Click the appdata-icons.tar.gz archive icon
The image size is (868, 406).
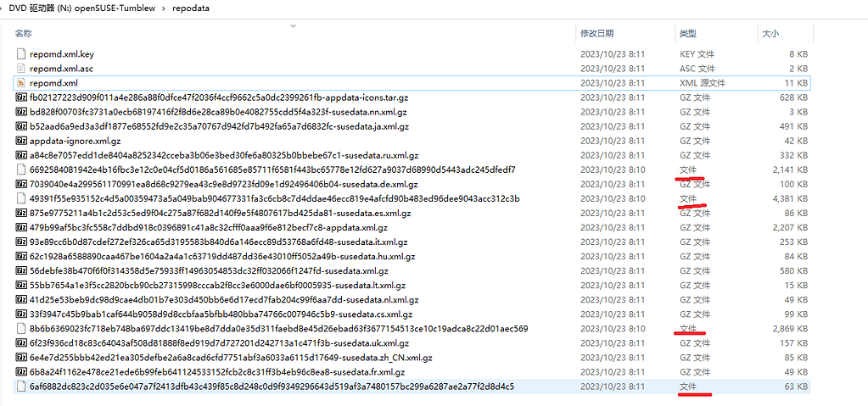[21, 97]
